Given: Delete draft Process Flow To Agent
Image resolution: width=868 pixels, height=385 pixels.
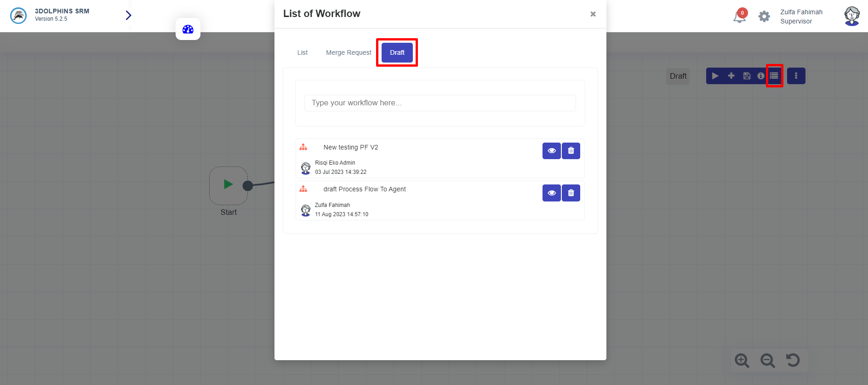Looking at the screenshot, I should point(571,193).
